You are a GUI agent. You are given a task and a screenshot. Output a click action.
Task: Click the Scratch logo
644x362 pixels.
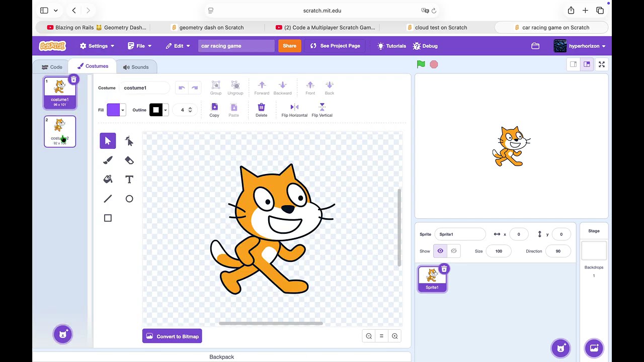52,46
